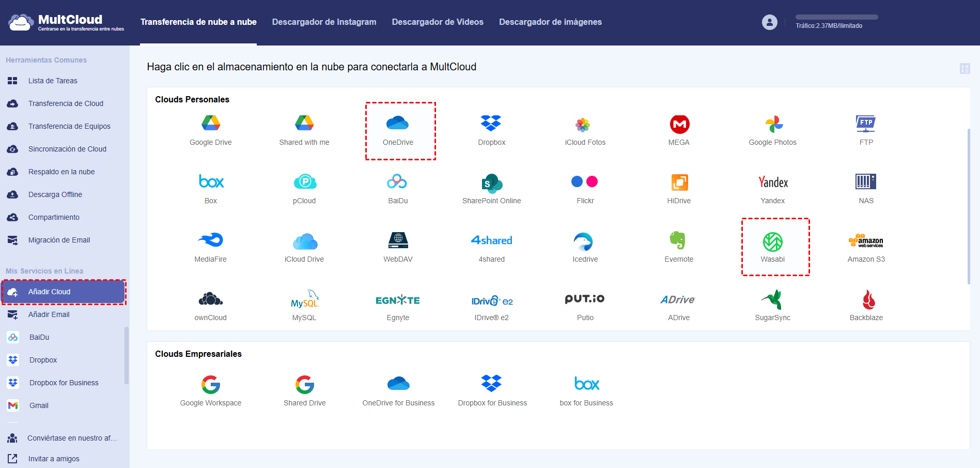Choose iCloud Fotos service
Image resolution: width=980 pixels, height=468 pixels.
(x=585, y=130)
